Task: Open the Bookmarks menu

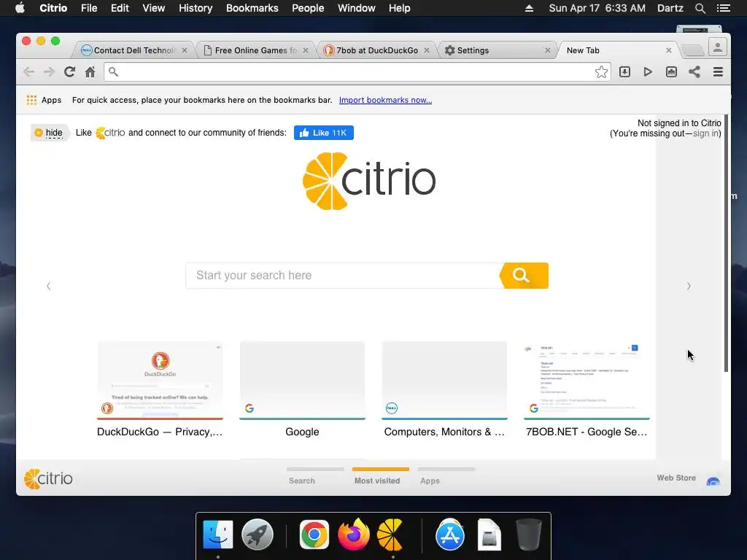Action: (x=252, y=8)
